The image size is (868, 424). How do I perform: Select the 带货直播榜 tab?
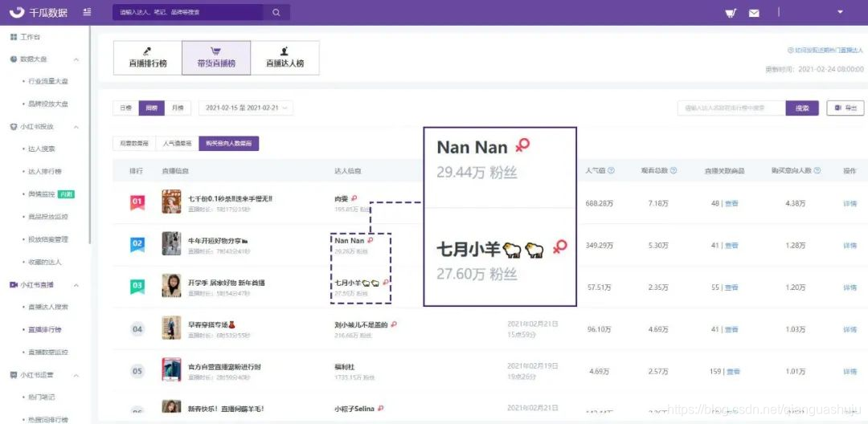point(216,58)
